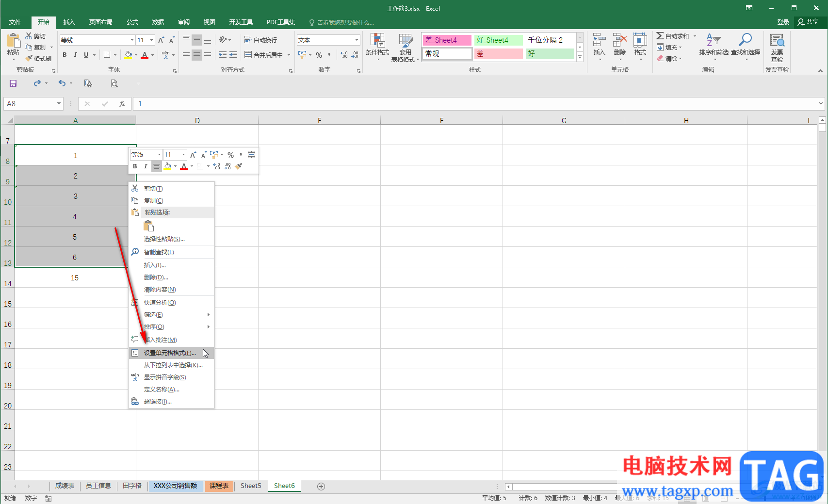Open the ribbon font name dropdown
Screen dimensions: 828x504
[132, 40]
